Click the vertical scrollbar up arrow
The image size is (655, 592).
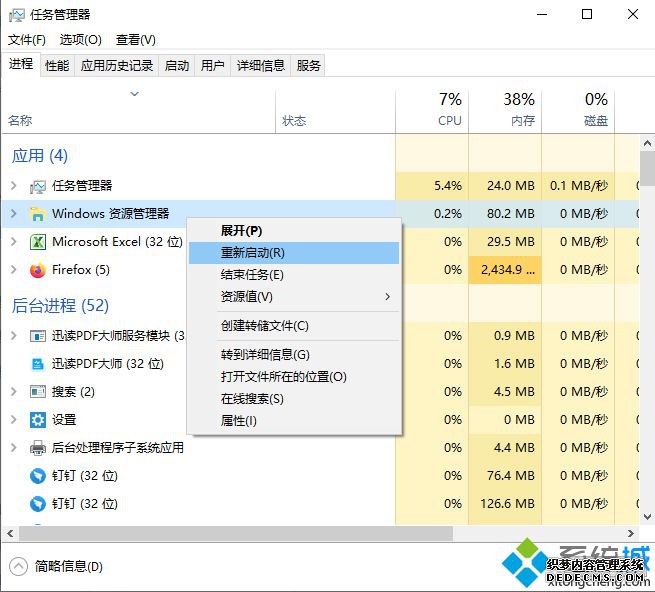(x=647, y=144)
